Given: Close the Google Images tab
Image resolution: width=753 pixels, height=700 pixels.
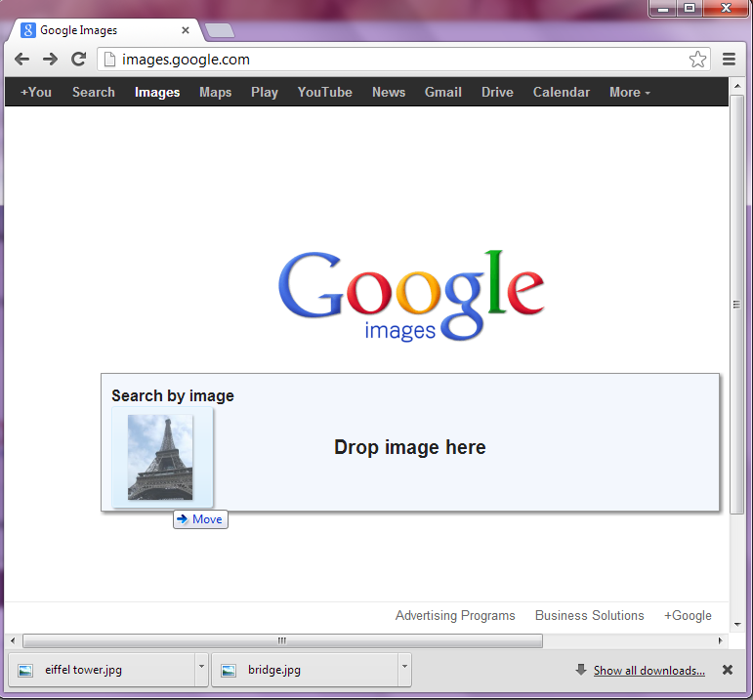Looking at the screenshot, I should [x=186, y=30].
